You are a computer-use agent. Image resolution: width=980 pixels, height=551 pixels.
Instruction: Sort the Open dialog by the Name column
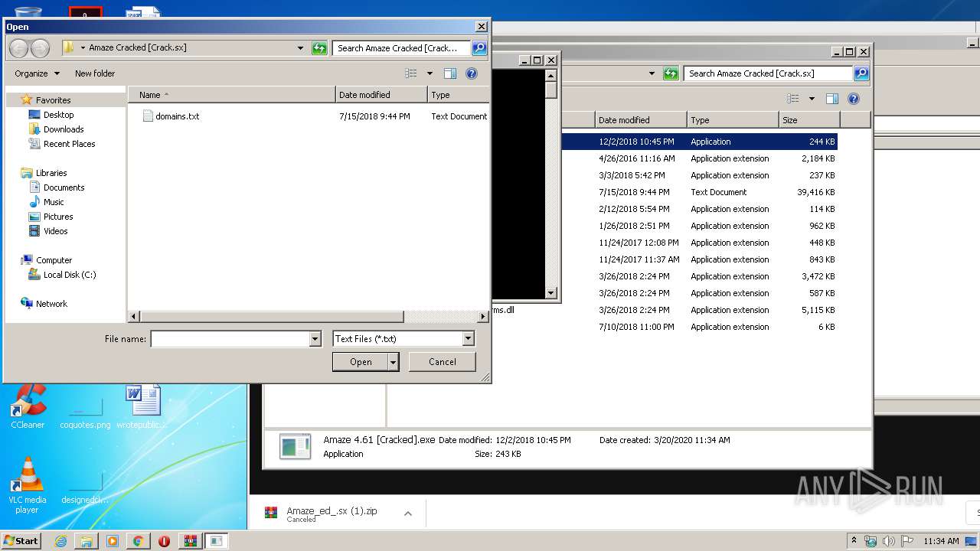point(231,95)
